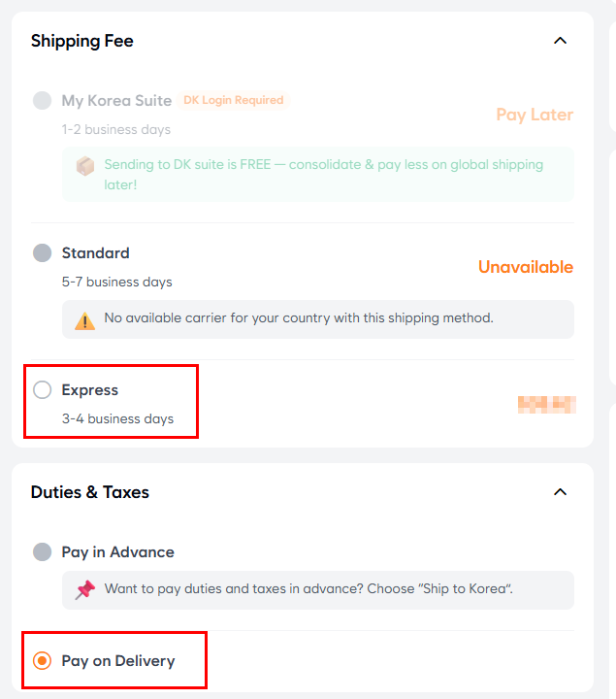Click the Pay on Delivery label text
Screen dimensions: 616x699
tap(118, 661)
